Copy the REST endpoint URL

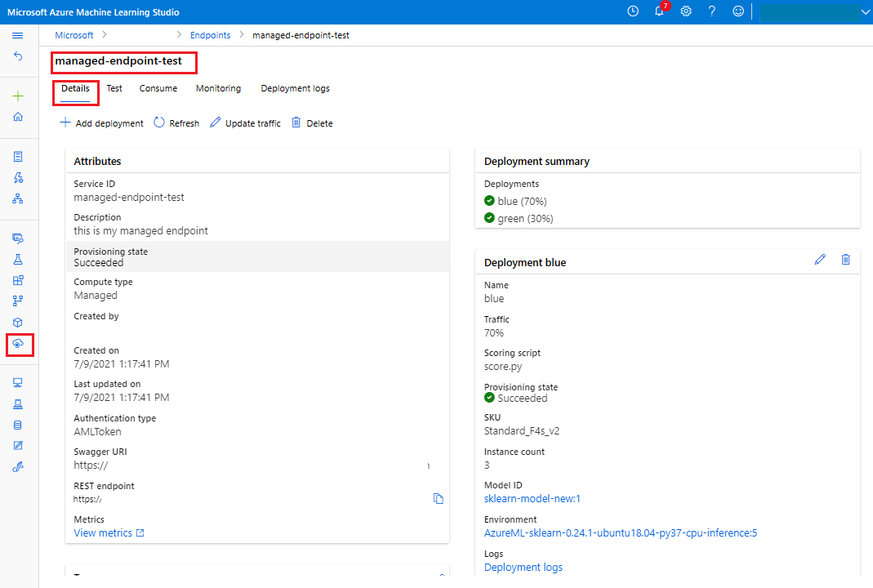pyautogui.click(x=439, y=498)
